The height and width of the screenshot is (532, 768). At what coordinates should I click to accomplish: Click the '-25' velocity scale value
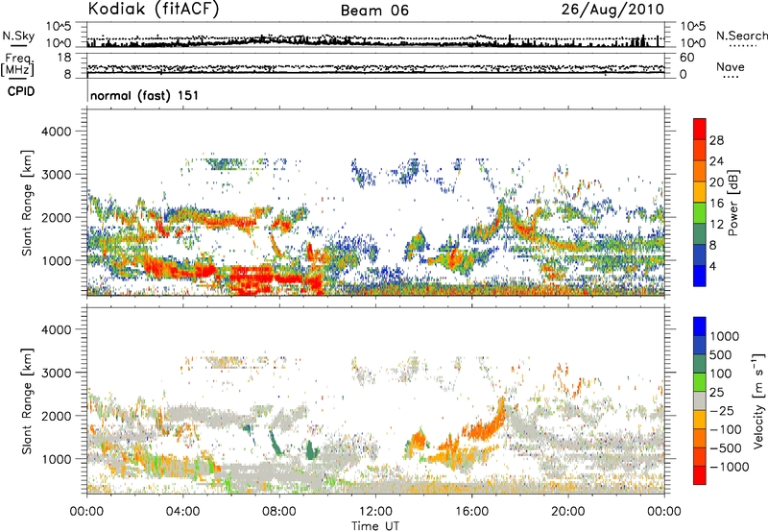pyautogui.click(x=721, y=411)
